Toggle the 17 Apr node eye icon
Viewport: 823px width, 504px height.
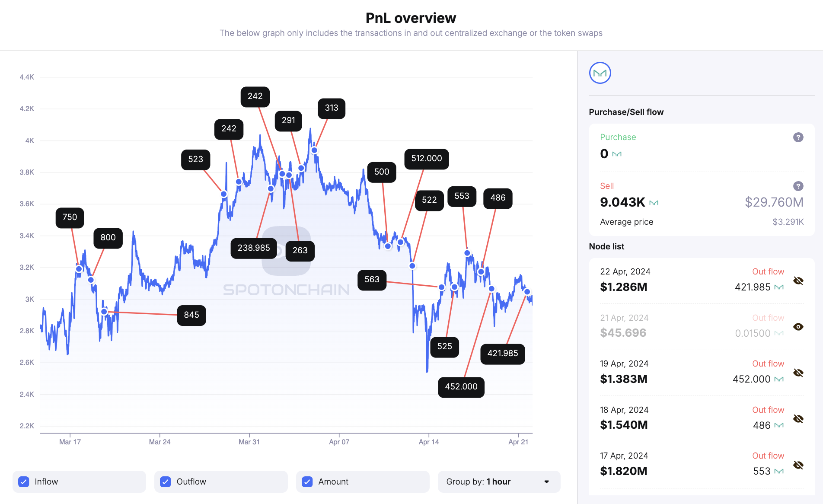coord(798,465)
